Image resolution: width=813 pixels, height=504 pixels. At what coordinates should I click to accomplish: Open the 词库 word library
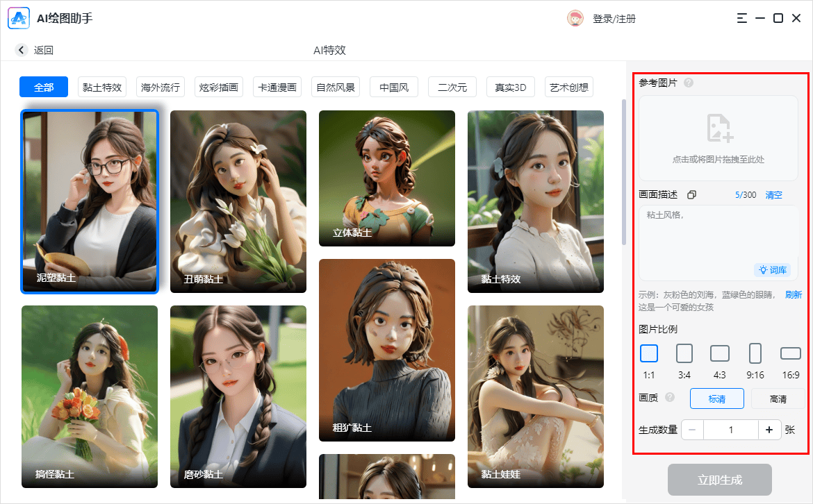point(773,269)
